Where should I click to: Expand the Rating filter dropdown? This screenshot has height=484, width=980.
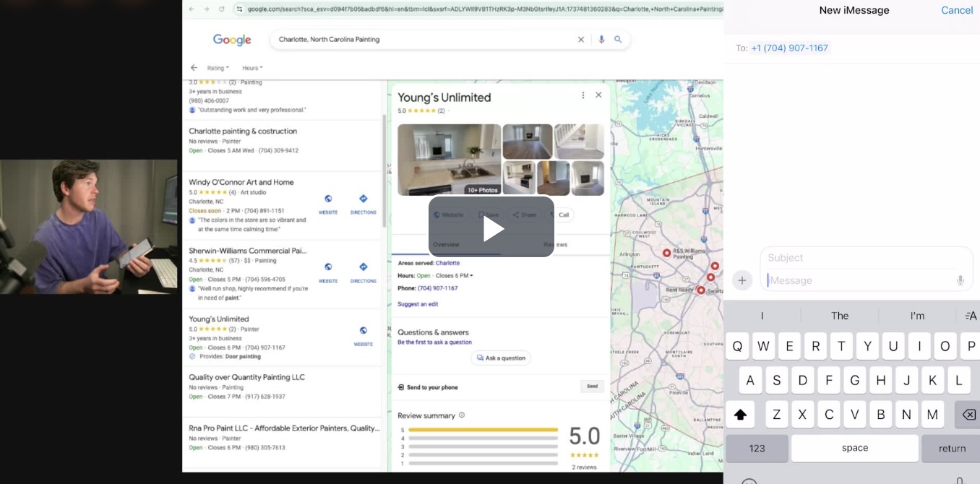pos(218,68)
